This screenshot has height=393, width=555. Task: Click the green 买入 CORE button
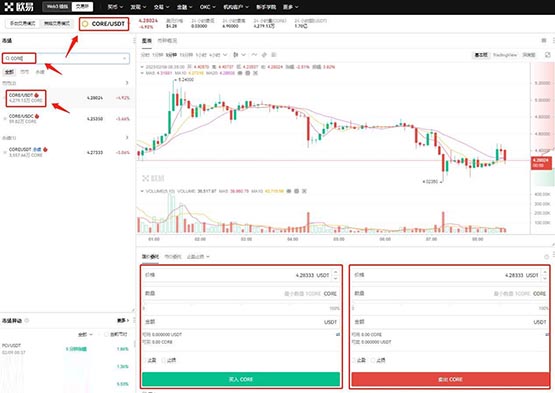[241, 379]
